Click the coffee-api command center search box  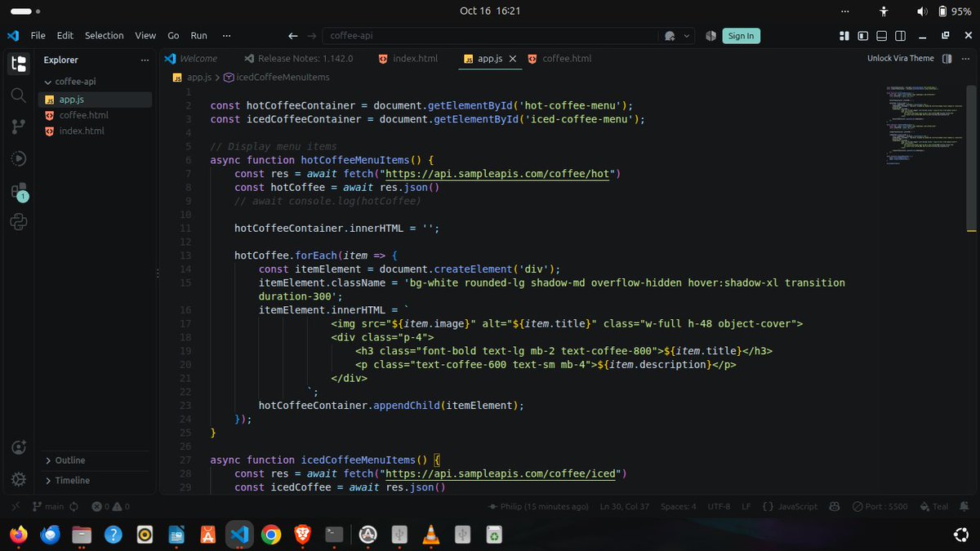491,36
